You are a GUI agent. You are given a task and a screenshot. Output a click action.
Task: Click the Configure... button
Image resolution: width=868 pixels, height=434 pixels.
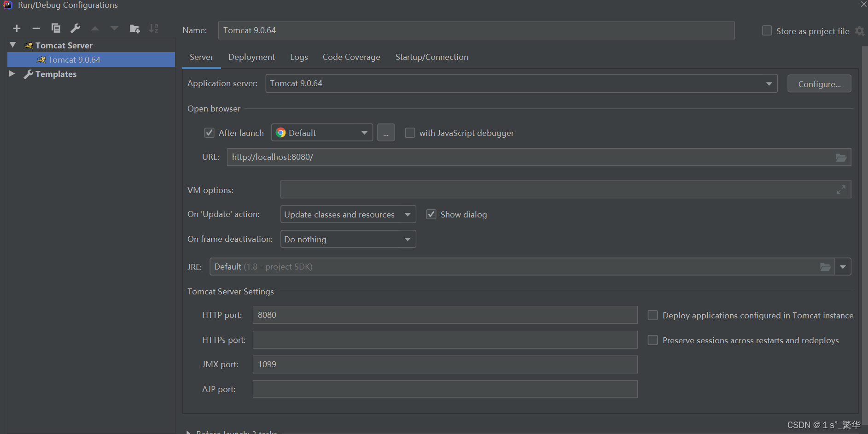pyautogui.click(x=819, y=84)
